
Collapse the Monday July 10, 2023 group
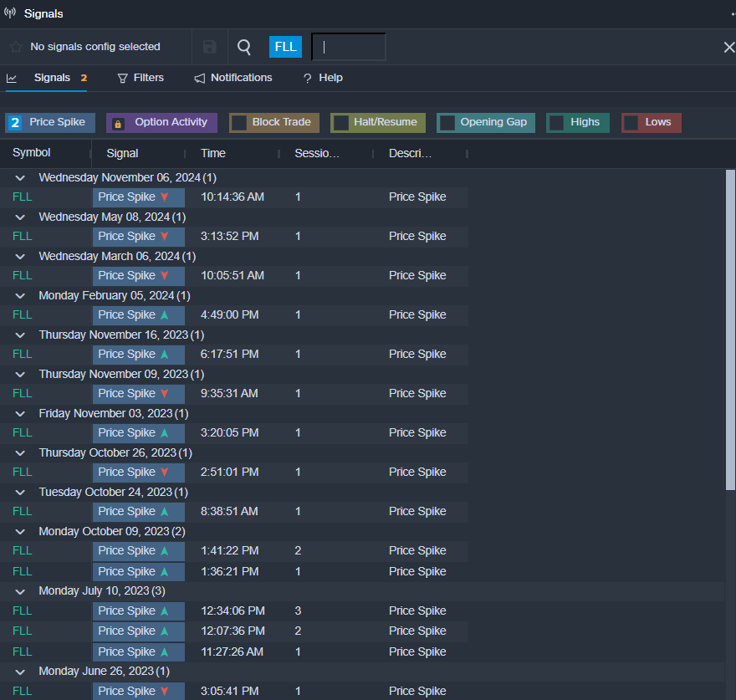coord(20,591)
